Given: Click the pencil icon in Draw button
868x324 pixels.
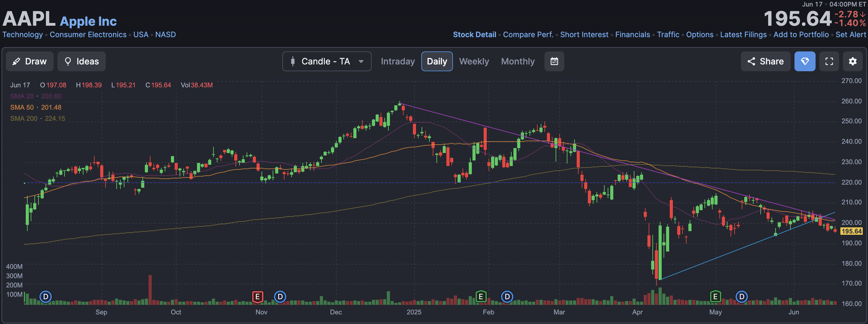Looking at the screenshot, I should tap(16, 61).
